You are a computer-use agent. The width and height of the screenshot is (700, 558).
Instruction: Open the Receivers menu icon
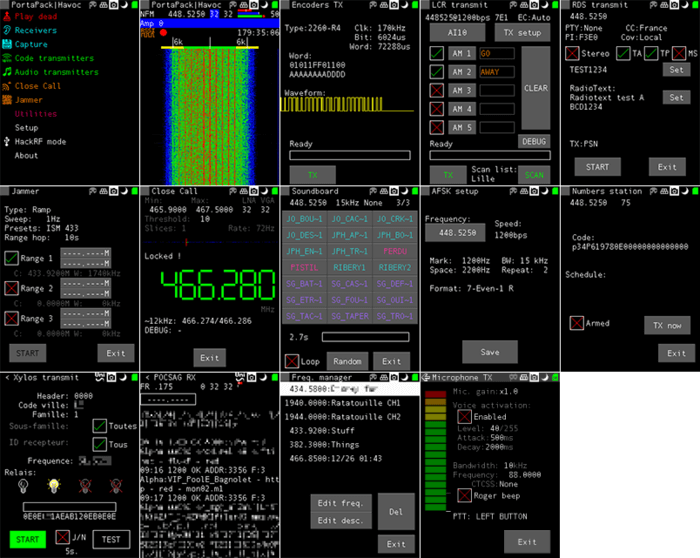click(x=7, y=31)
